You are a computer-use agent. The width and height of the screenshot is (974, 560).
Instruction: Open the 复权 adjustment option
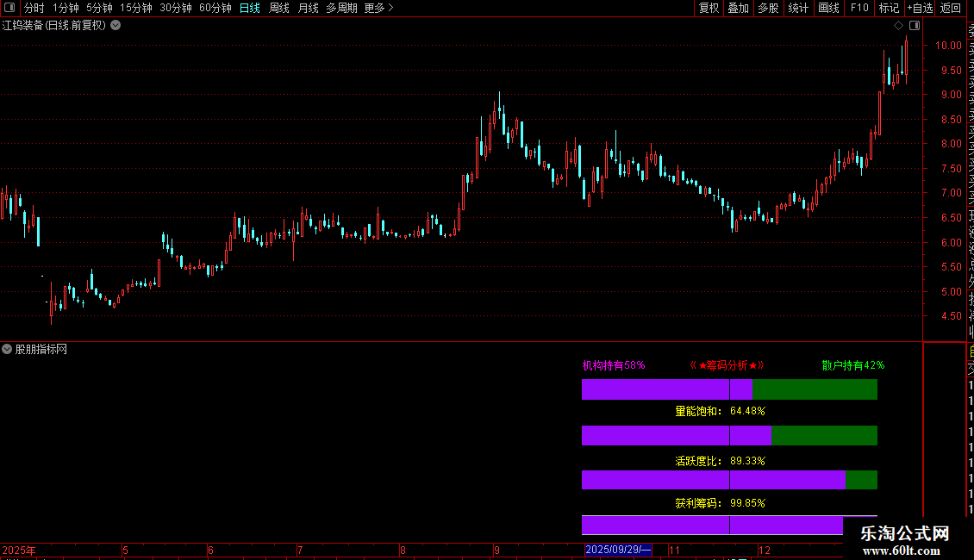(709, 8)
